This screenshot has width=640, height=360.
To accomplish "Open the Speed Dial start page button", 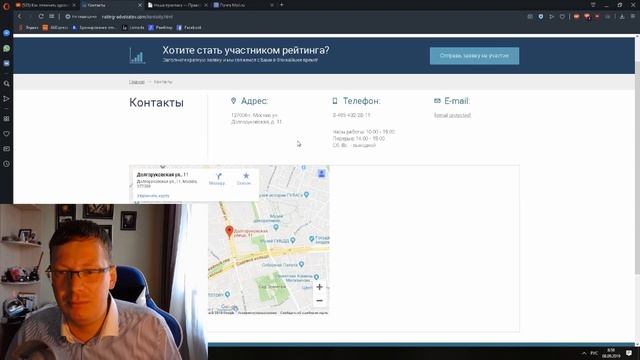I will [x=52, y=16].
